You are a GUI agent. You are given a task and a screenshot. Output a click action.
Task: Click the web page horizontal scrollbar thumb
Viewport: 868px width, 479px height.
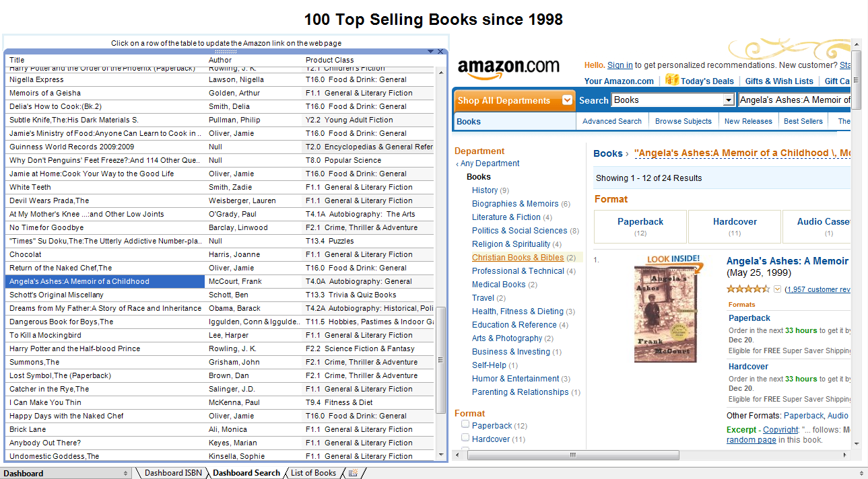[x=573, y=455]
